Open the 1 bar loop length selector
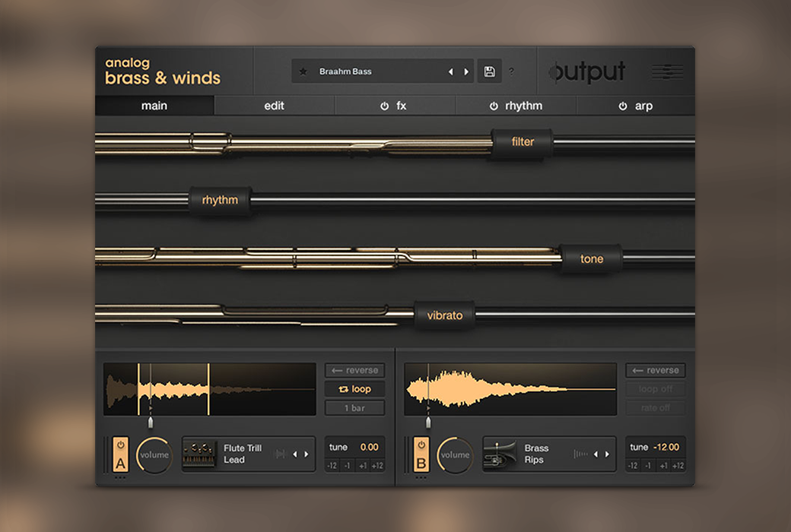This screenshot has width=791, height=532. point(354,407)
